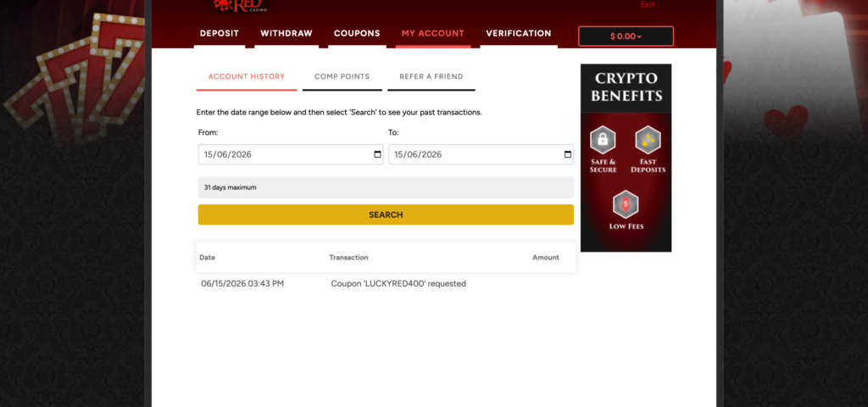
Task: Click the Red Casino logo
Action: tap(241, 6)
